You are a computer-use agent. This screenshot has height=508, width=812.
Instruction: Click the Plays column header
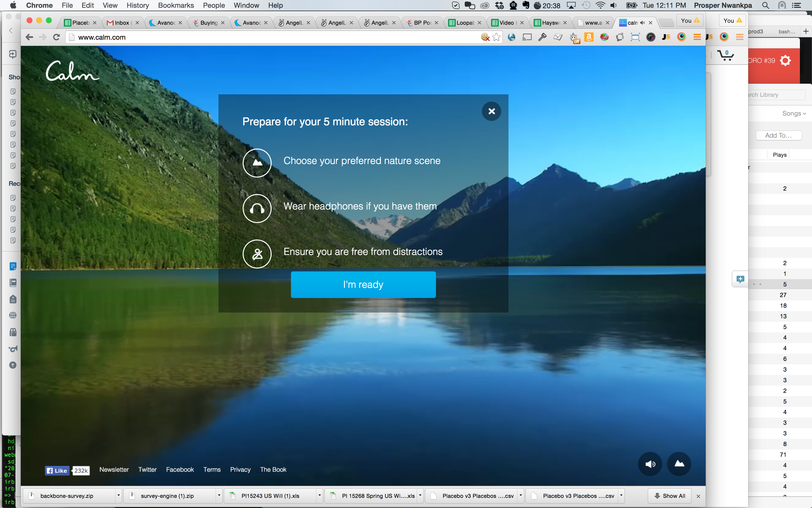point(779,155)
